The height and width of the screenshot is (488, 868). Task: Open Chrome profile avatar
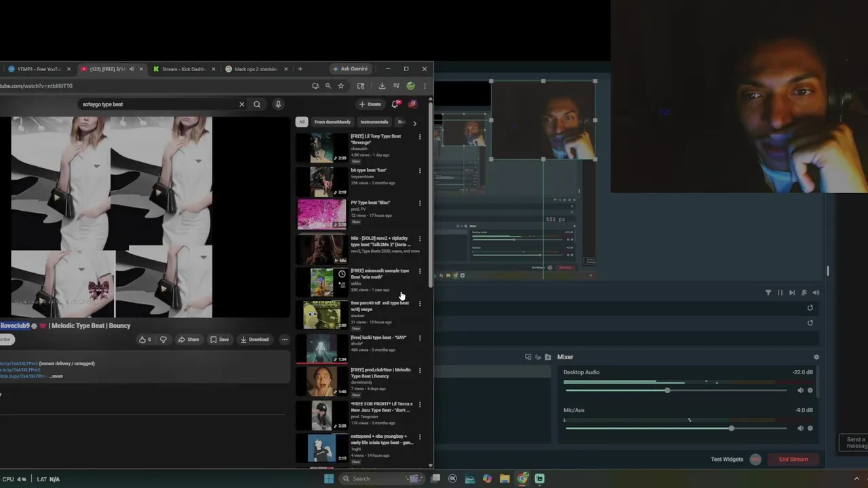[x=410, y=86]
